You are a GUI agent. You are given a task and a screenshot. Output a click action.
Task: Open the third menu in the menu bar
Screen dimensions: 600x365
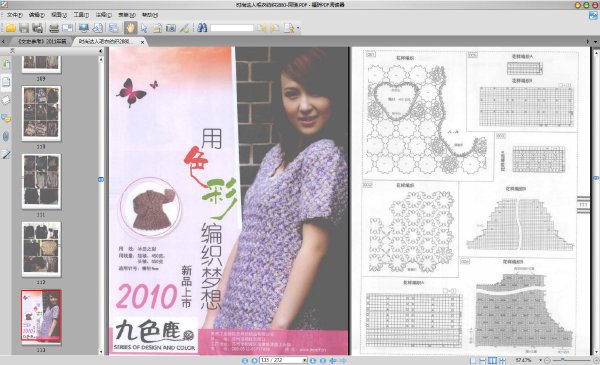point(59,15)
